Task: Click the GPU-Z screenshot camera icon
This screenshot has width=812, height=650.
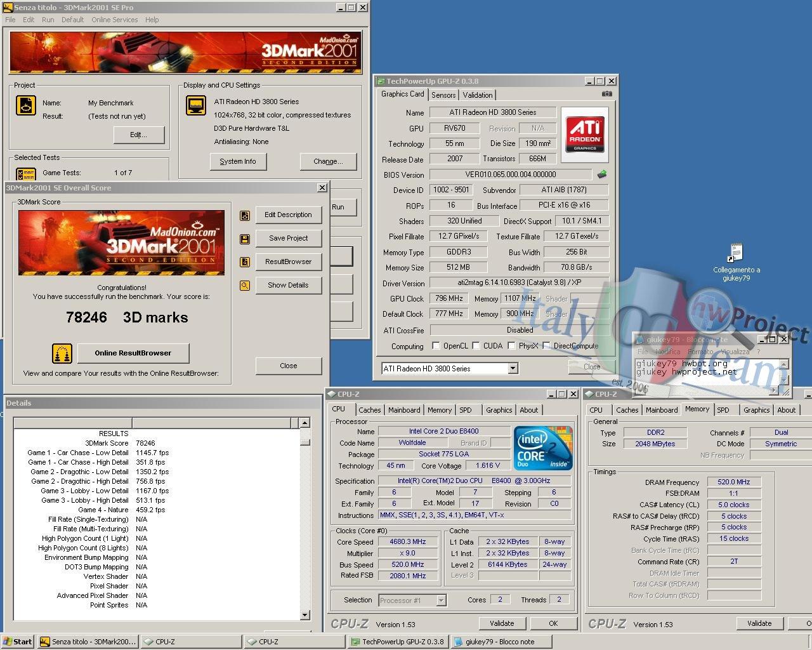Action: point(607,94)
